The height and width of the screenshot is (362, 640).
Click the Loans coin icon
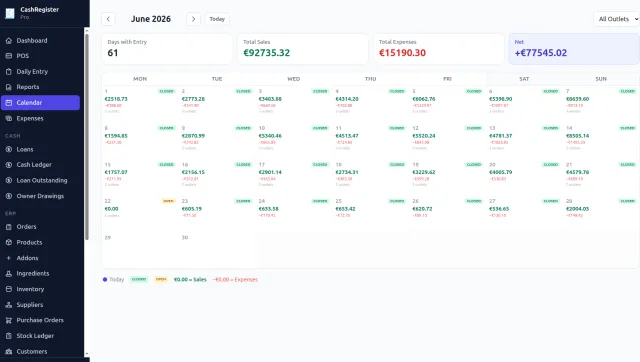pos(9,149)
